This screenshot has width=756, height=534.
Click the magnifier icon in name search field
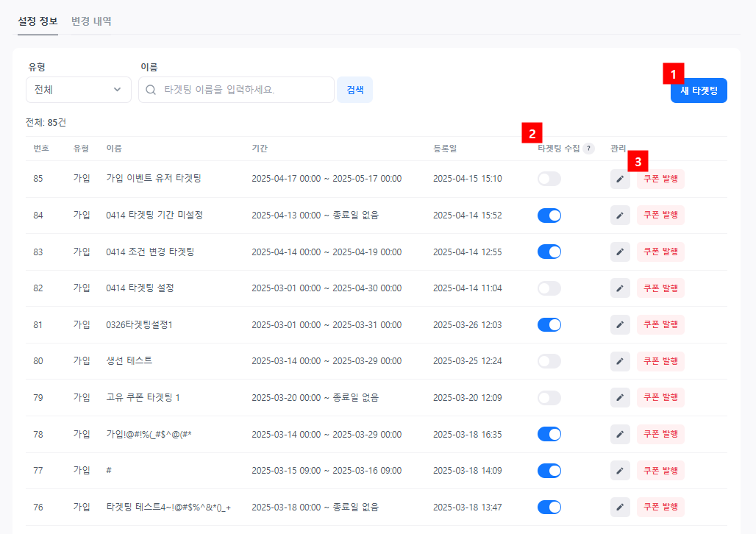tap(151, 90)
